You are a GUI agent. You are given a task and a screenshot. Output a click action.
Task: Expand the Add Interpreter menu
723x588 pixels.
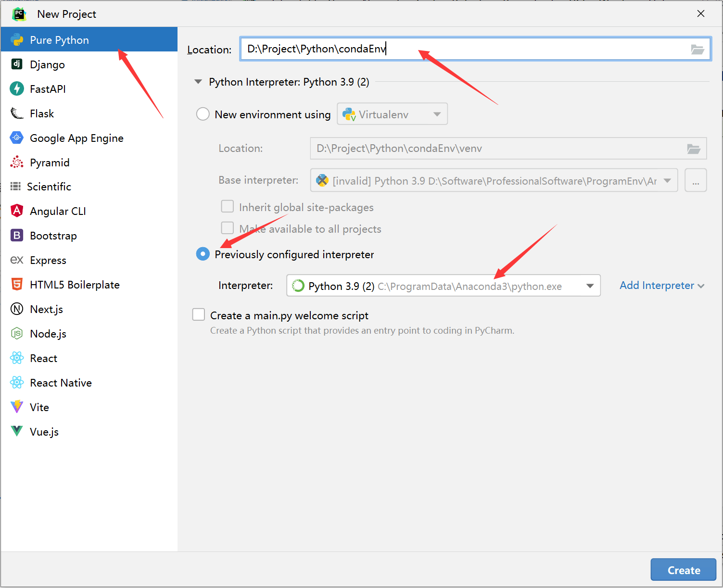(662, 286)
